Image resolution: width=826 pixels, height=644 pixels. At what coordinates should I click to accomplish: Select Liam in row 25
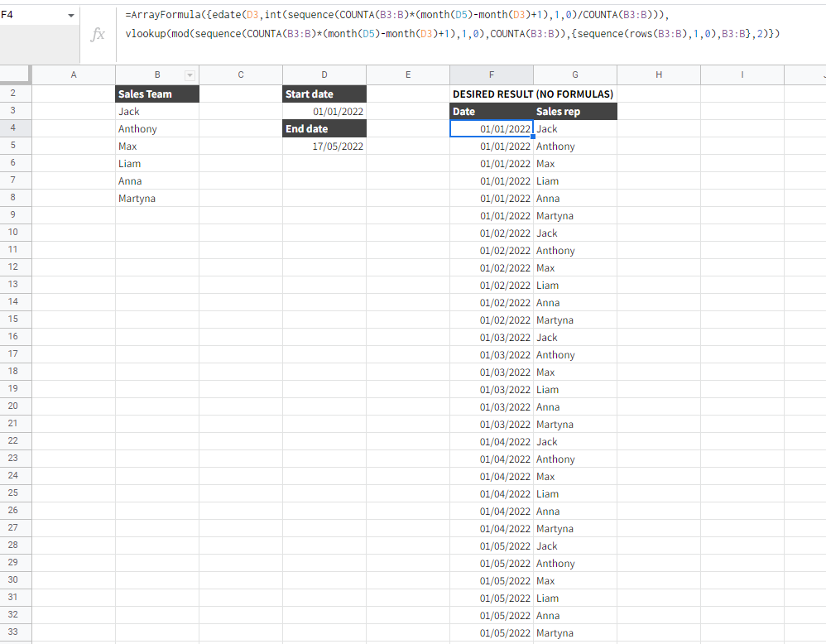(x=575, y=494)
